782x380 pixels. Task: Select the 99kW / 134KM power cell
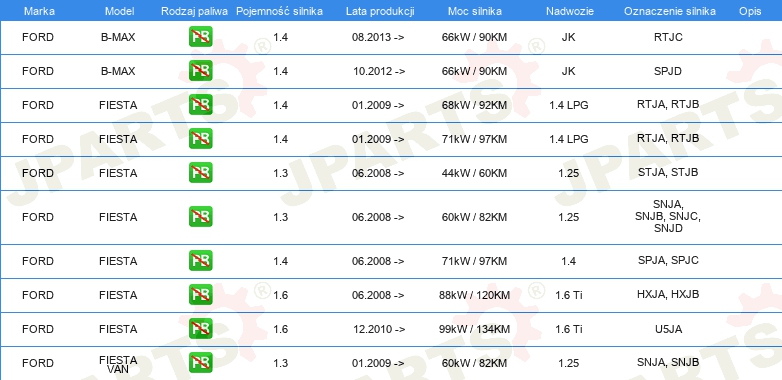click(474, 329)
